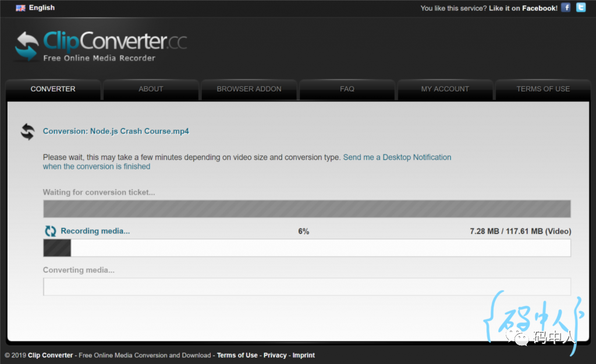Click the Converting media... label
This screenshot has width=596, height=364.
[79, 270]
